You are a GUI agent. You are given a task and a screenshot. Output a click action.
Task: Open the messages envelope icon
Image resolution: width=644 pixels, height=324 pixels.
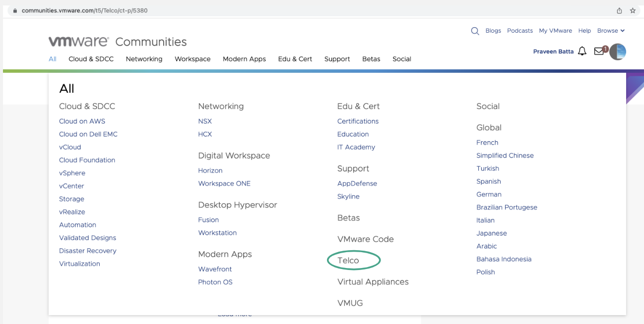coord(600,51)
